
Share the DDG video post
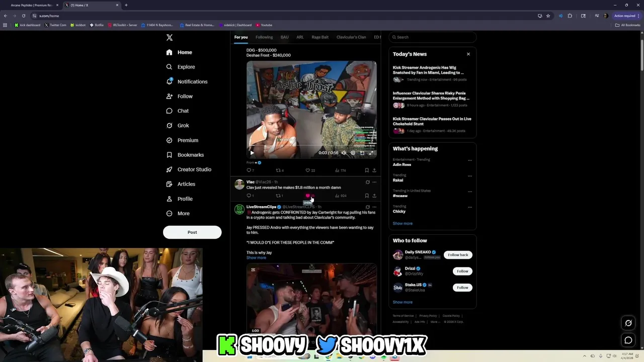tap(374, 170)
